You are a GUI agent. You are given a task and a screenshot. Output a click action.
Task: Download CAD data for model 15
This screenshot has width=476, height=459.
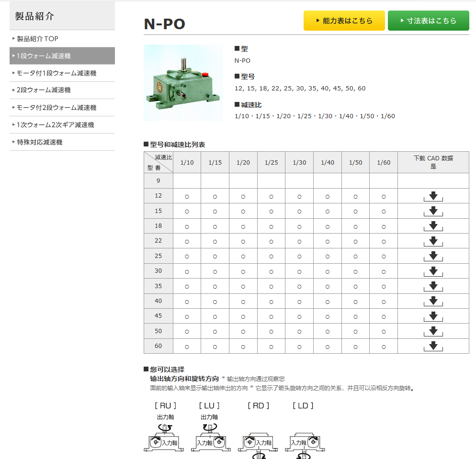pos(432,211)
